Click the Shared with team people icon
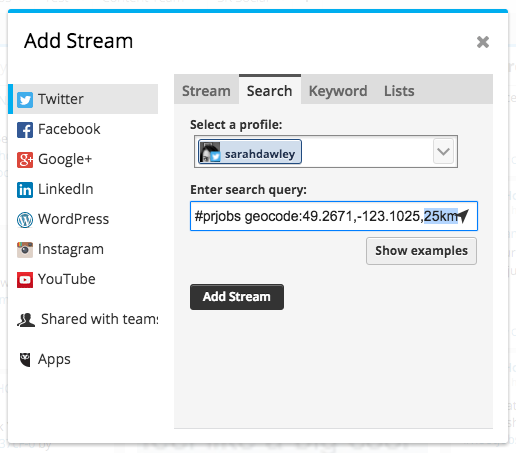516x453 pixels. click(x=26, y=320)
